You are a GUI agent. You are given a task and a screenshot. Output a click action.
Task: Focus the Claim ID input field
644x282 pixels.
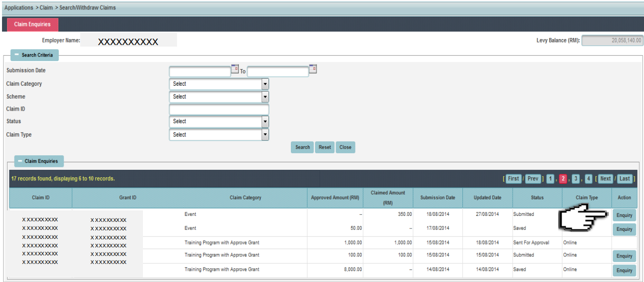[x=219, y=109]
